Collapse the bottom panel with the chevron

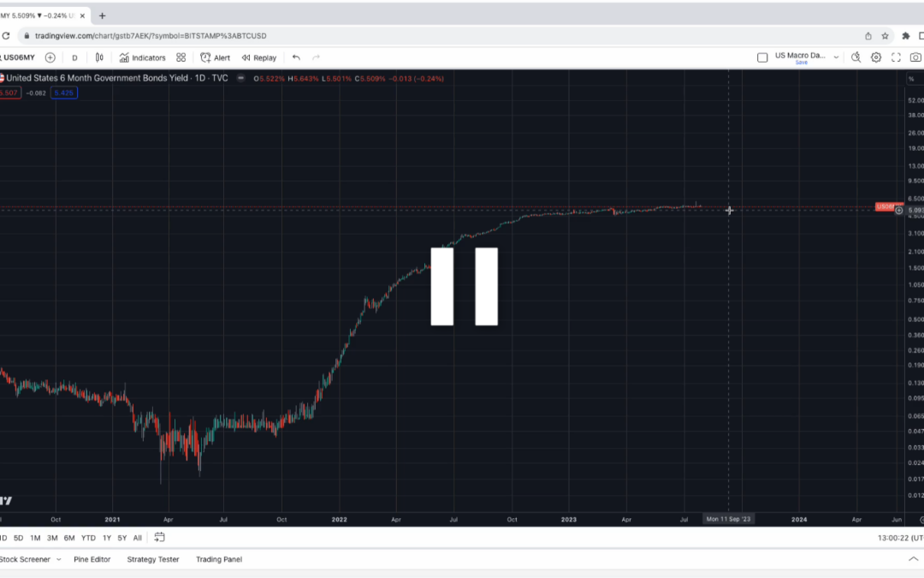(913, 559)
